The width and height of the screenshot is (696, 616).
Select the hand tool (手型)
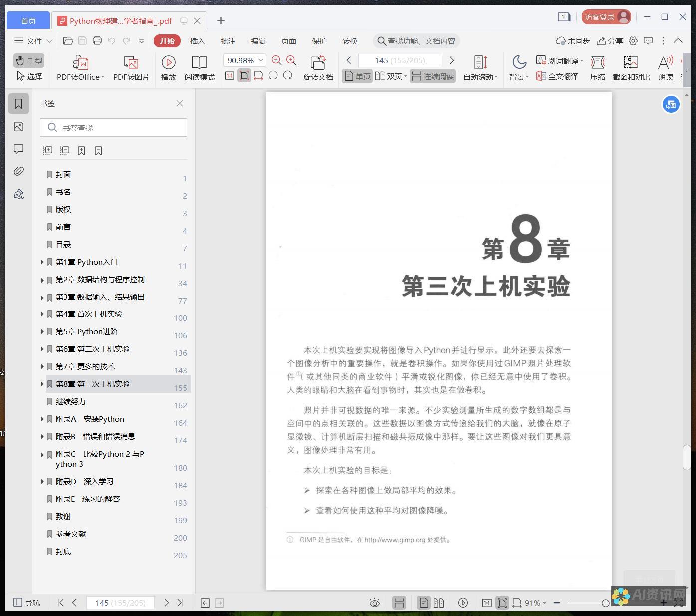click(x=29, y=61)
